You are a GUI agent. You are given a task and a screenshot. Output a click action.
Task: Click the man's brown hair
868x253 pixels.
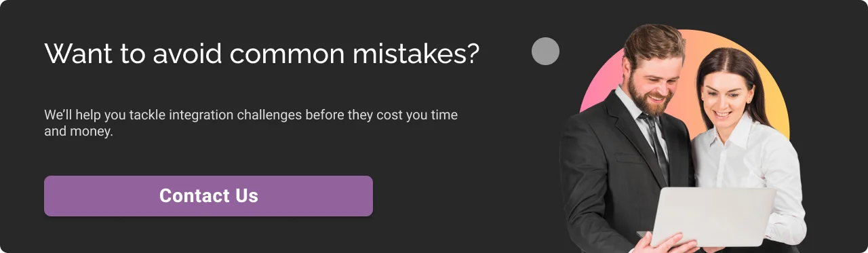click(654, 42)
